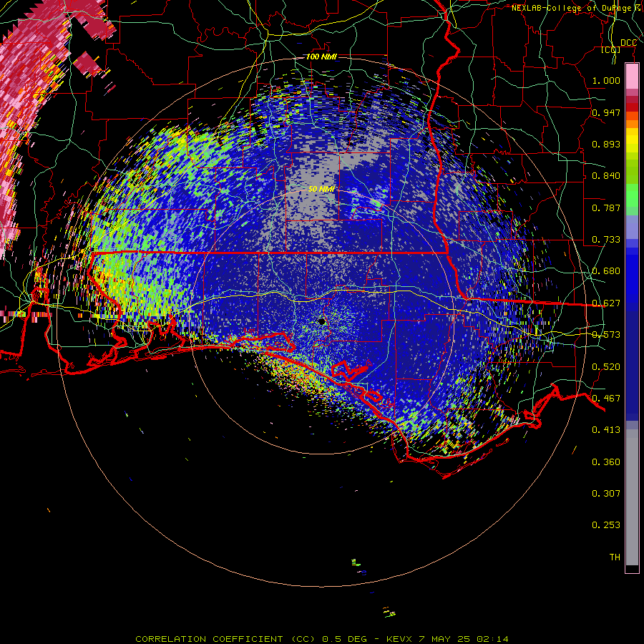Select the 0.893 color scale value
This screenshot has width=644, height=644.
pos(606,144)
